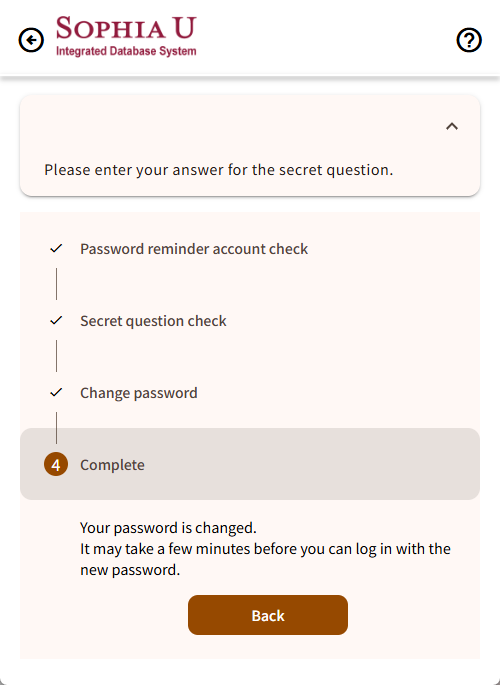Click the step number 4 badge
Image resolution: width=500 pixels, height=685 pixels.
pos(56,464)
